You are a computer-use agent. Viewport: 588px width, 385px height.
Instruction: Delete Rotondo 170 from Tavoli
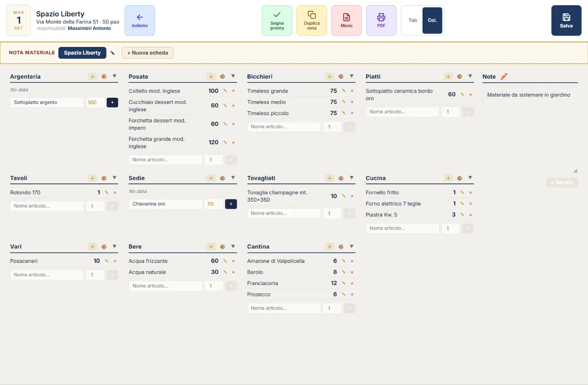click(115, 192)
